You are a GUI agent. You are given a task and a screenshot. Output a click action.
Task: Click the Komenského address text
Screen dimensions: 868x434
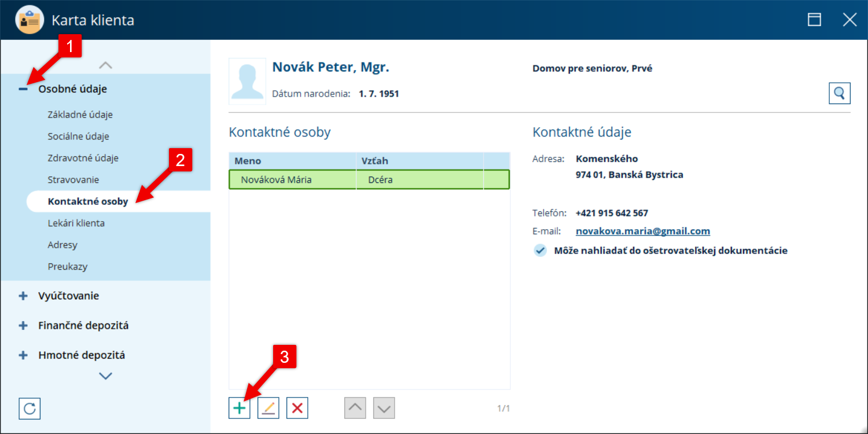tap(607, 159)
